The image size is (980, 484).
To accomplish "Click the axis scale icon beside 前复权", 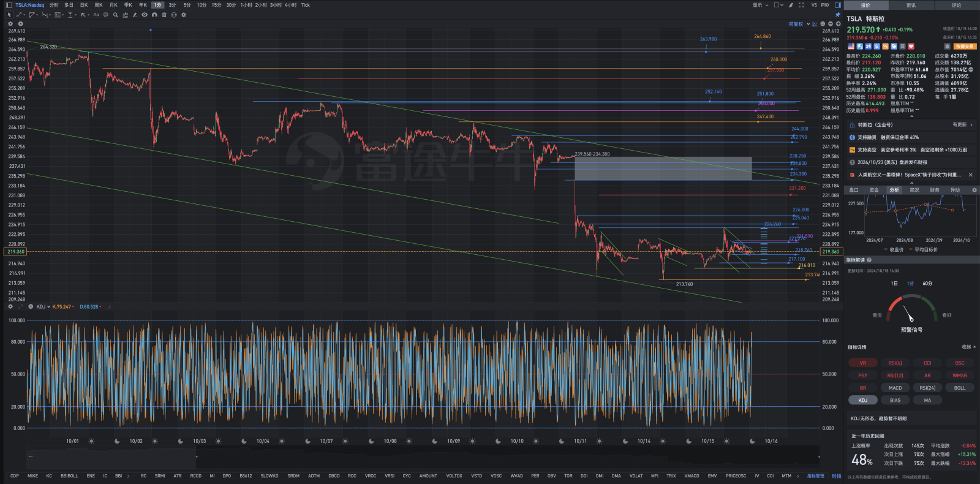I will point(815,24).
